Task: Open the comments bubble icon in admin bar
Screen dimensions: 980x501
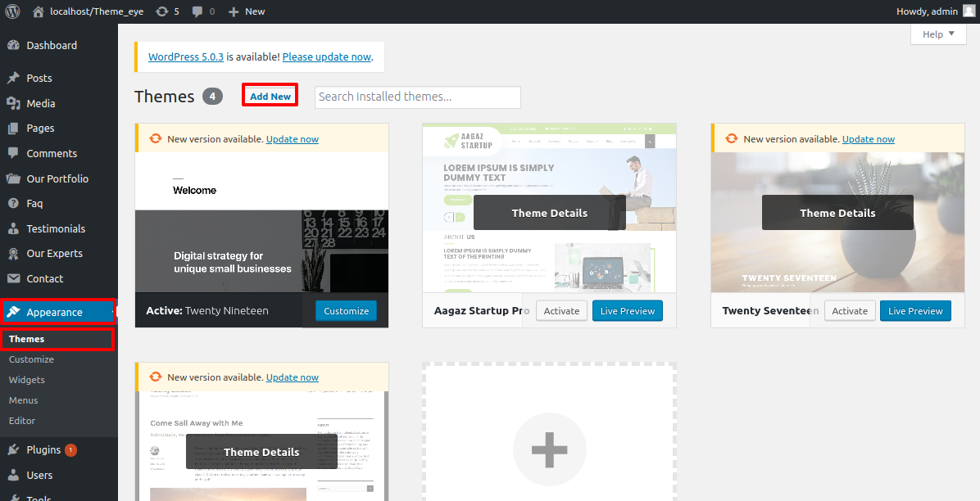Action: pos(199,11)
